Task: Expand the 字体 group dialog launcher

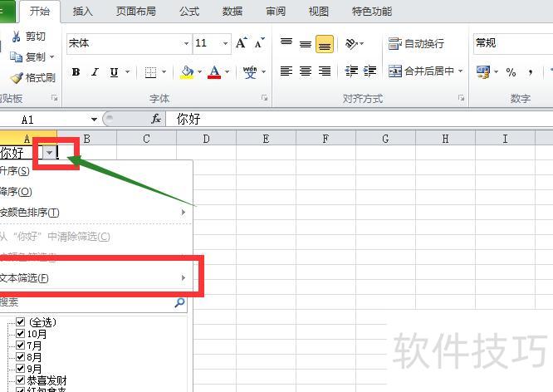Action: tap(265, 98)
